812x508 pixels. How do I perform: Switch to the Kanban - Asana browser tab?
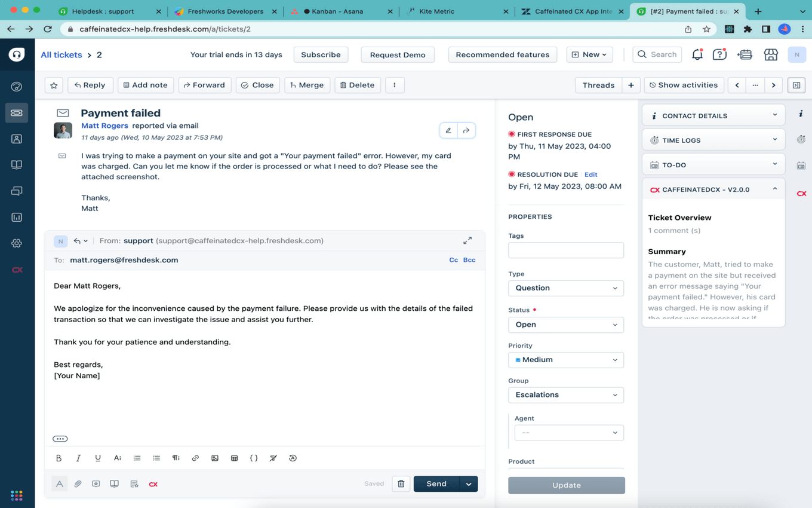(340, 11)
